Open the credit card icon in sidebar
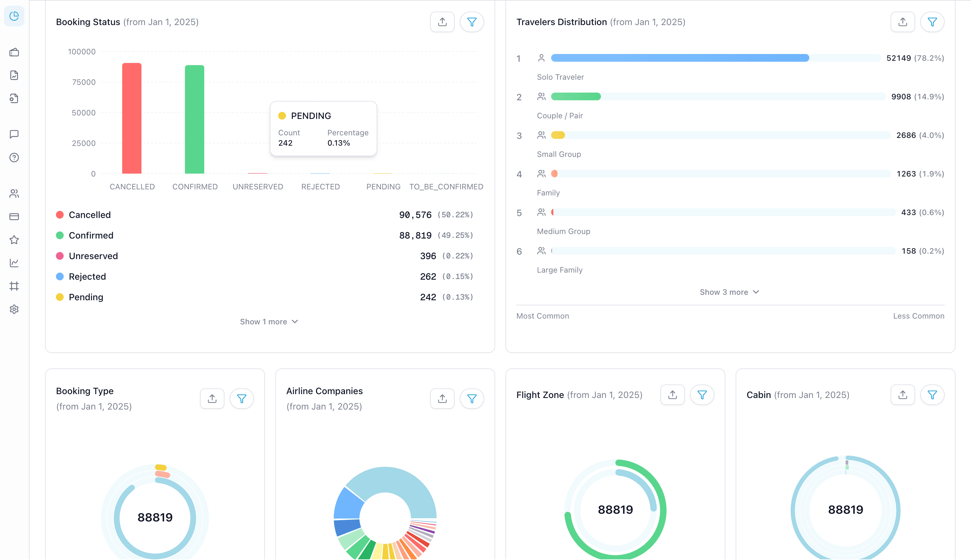 click(x=14, y=217)
